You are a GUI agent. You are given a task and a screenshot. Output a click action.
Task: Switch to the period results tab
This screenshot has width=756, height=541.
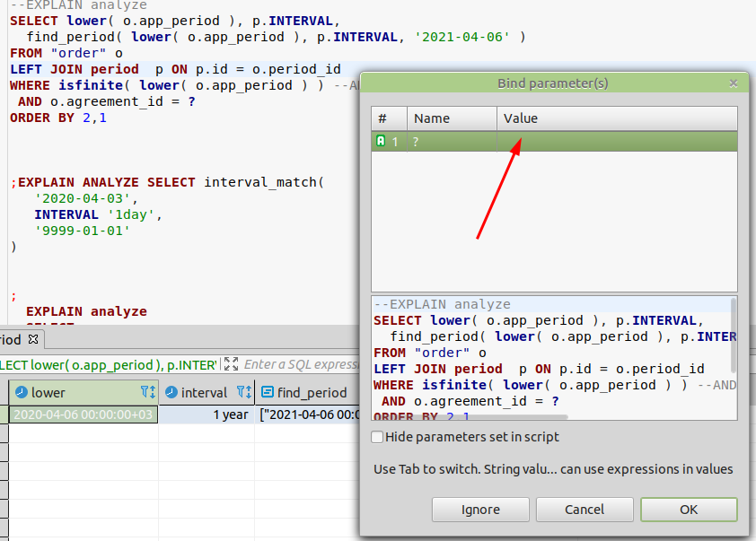point(13,339)
